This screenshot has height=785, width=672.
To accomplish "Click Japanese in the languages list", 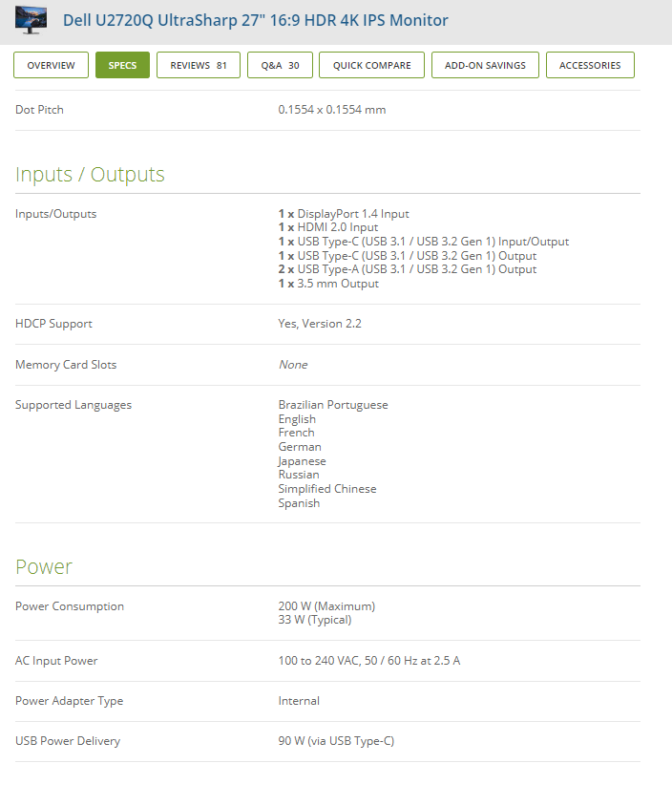I will click(302, 461).
